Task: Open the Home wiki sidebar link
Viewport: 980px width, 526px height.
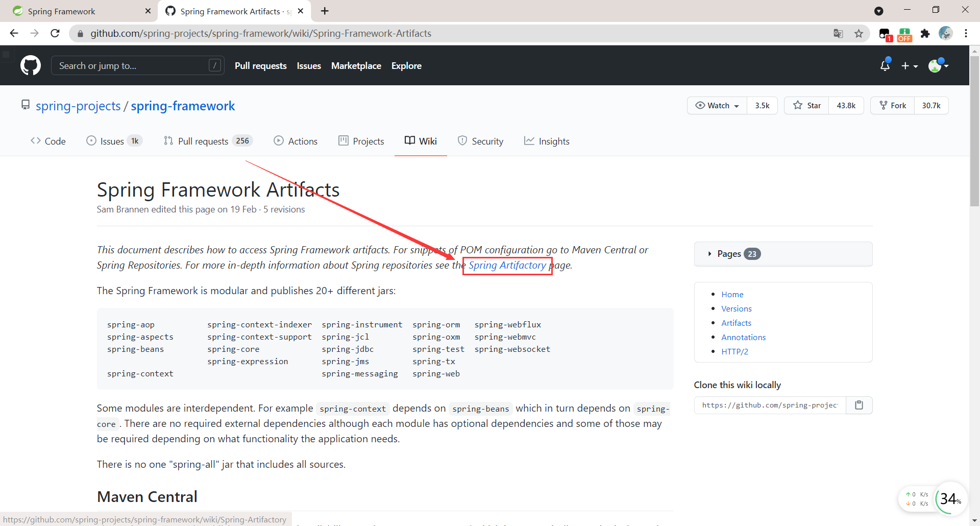Action: pos(732,294)
